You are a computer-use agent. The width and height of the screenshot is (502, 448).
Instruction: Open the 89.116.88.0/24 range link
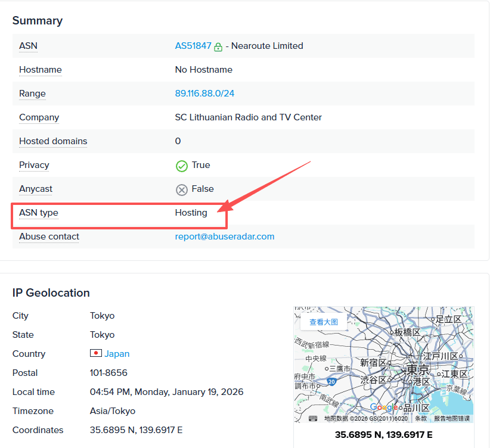[x=204, y=94]
